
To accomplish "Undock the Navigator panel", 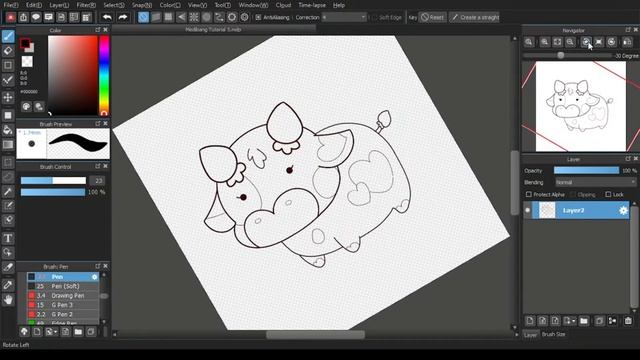I will pos(628,30).
